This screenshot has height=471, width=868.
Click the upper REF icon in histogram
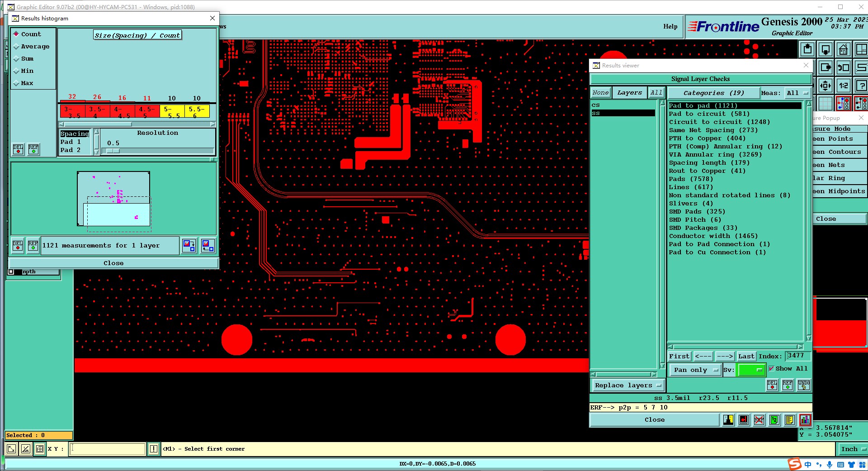[33, 149]
